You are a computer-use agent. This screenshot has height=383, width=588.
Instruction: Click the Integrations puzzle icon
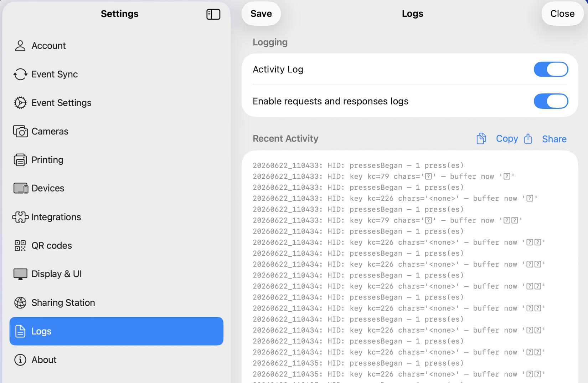[20, 217]
